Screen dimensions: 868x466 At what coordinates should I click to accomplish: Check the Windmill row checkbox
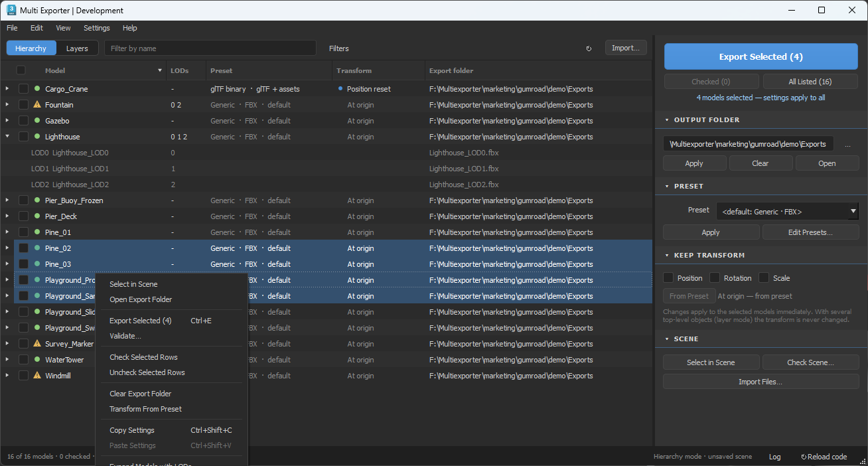[23, 375]
